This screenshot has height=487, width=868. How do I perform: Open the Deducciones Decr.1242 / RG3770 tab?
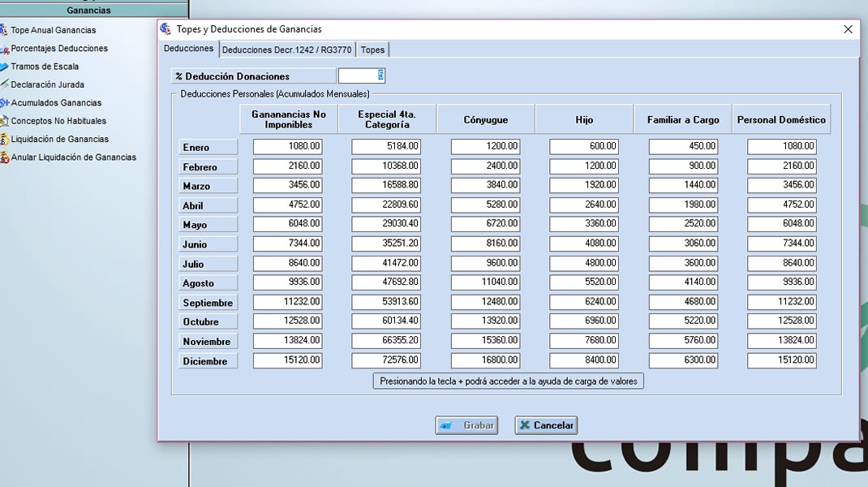point(286,50)
